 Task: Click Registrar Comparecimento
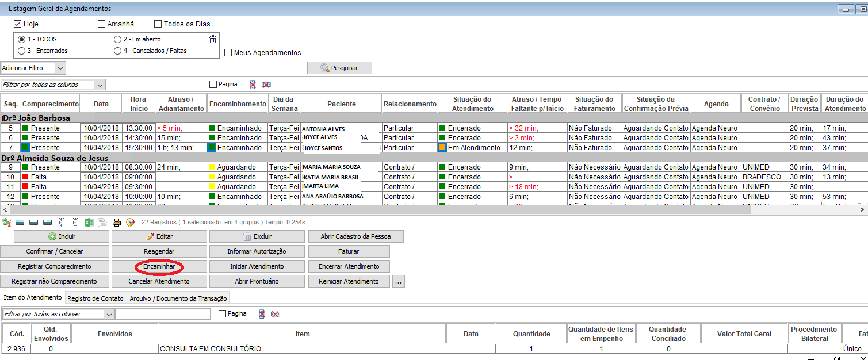point(55,266)
